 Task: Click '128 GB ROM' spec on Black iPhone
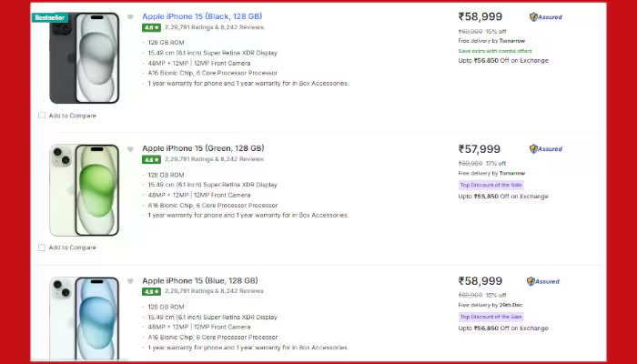pos(166,43)
